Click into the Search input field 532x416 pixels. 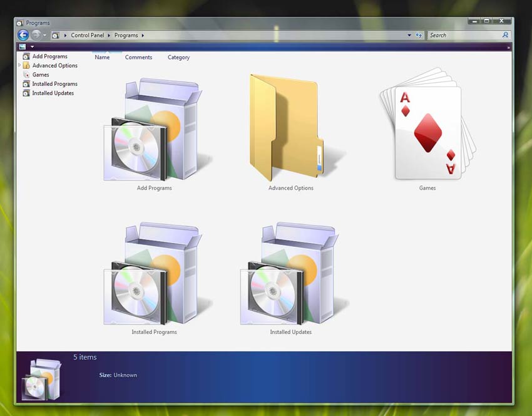463,35
